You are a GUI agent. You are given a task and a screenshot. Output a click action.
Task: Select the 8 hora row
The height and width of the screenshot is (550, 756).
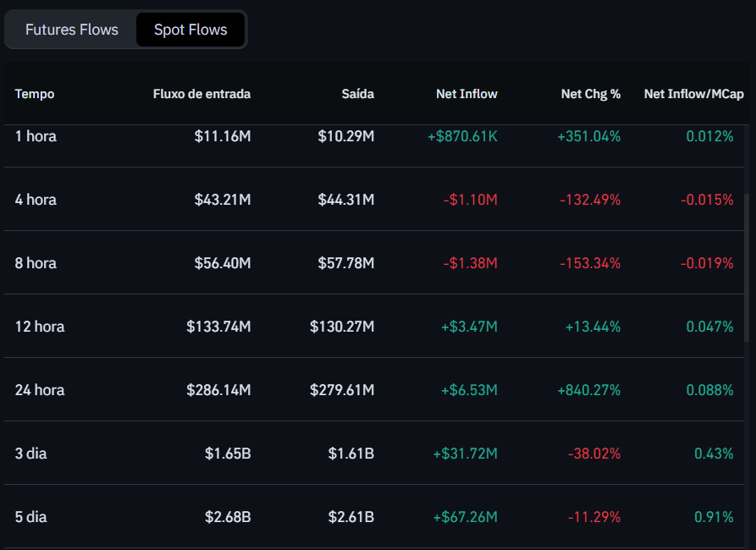click(x=36, y=262)
